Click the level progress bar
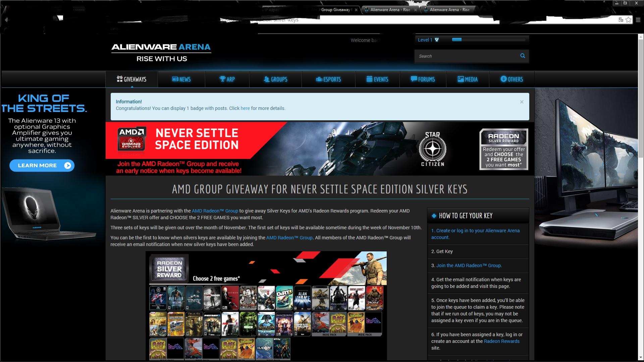The image size is (644, 362). click(x=488, y=40)
